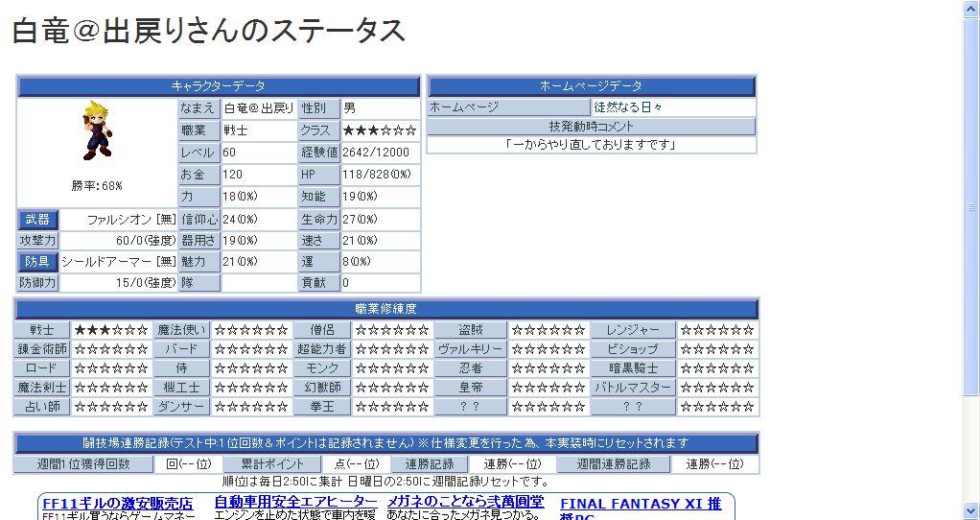Click the 盗賊 job label
The image size is (980, 520).
[471, 329]
